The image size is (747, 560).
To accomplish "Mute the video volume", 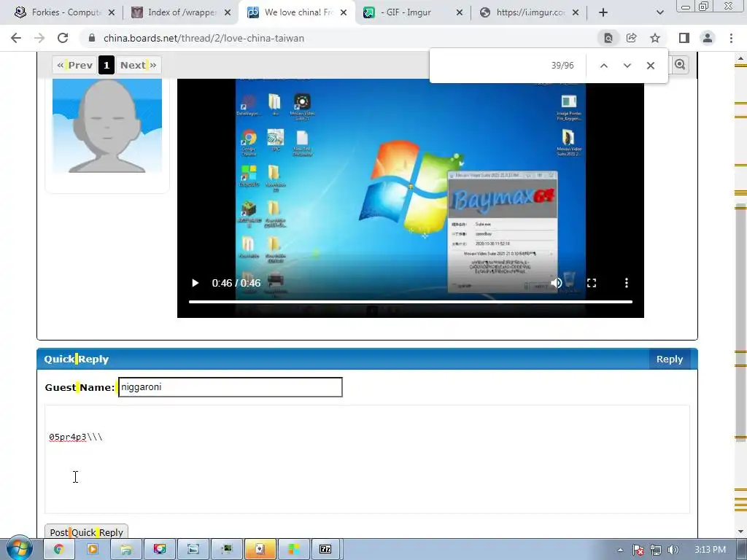I will 557,283.
